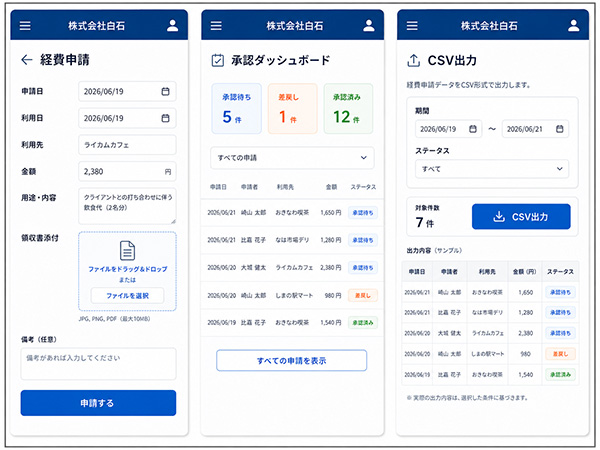Click 承認済み badge in CSV sample table
Image resolution: width=600 pixels, height=450 pixels.
[x=560, y=375]
